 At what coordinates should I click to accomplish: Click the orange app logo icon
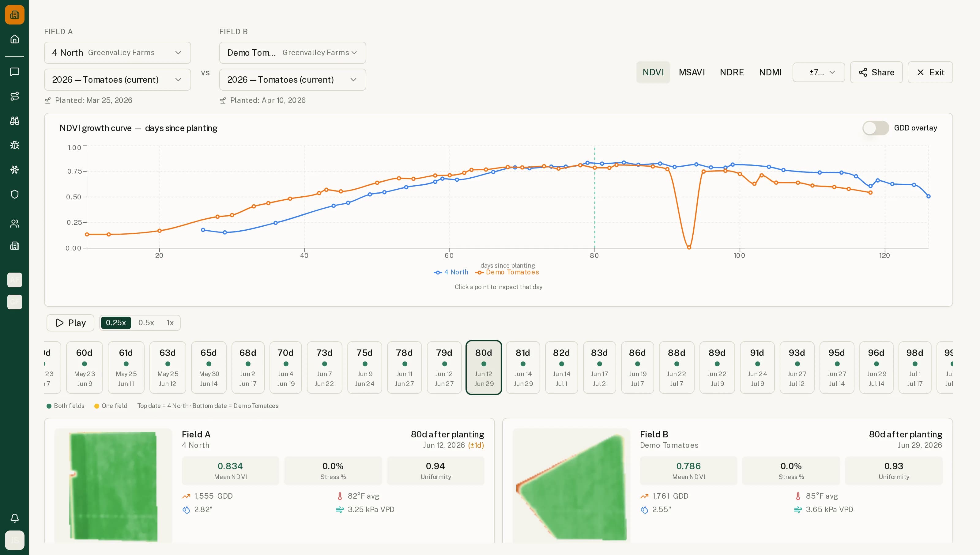tap(14, 14)
